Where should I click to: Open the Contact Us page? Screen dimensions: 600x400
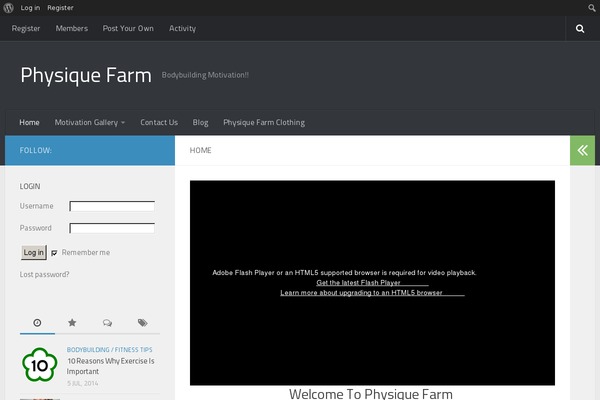point(159,122)
